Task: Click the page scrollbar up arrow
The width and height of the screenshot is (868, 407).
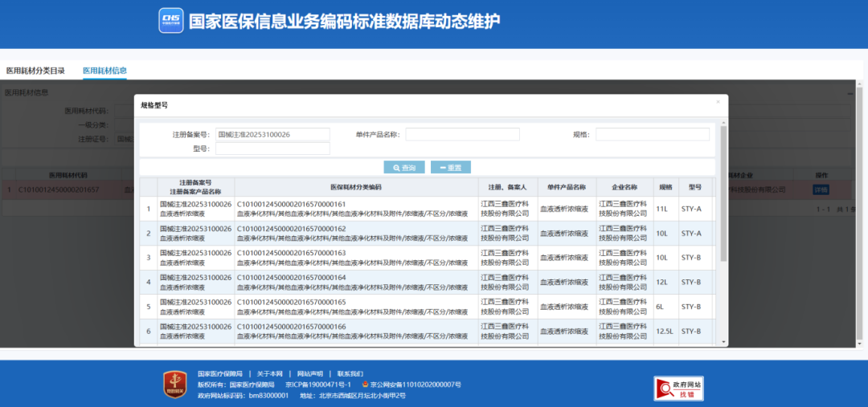Action: coord(859,83)
